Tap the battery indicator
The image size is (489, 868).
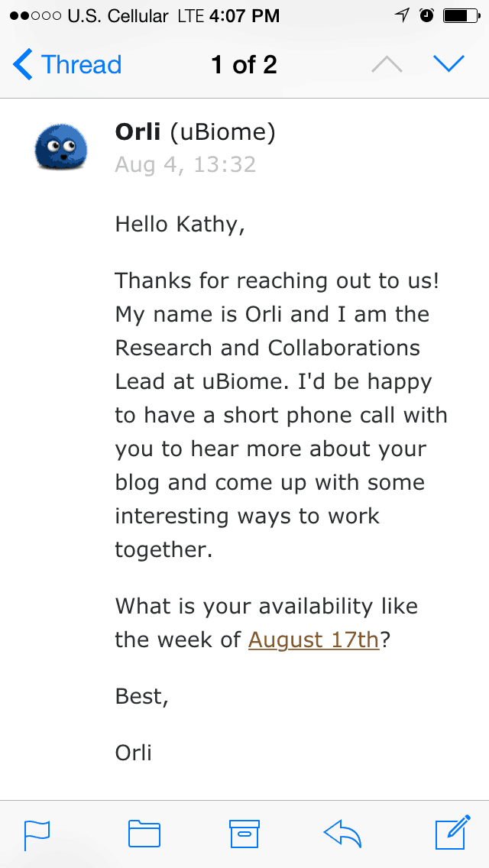(x=461, y=16)
